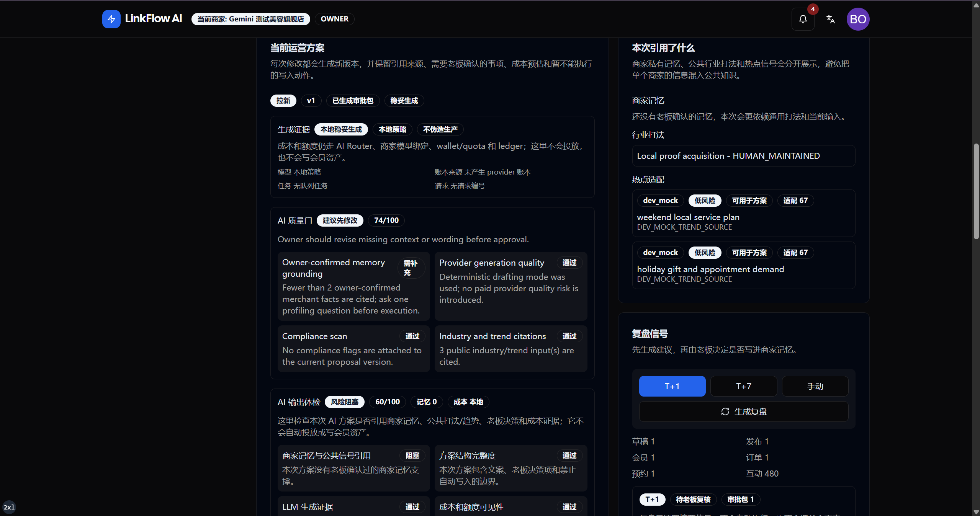Click the 复盘信号 heading

pyautogui.click(x=650, y=334)
